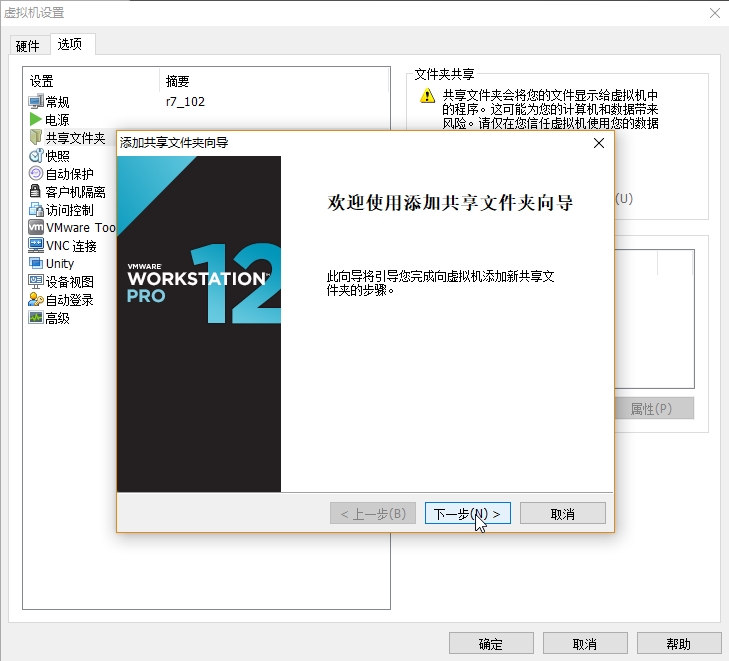Image resolution: width=729 pixels, height=661 pixels.
Task: Click the Unity icon in settings list
Action: pos(35,263)
